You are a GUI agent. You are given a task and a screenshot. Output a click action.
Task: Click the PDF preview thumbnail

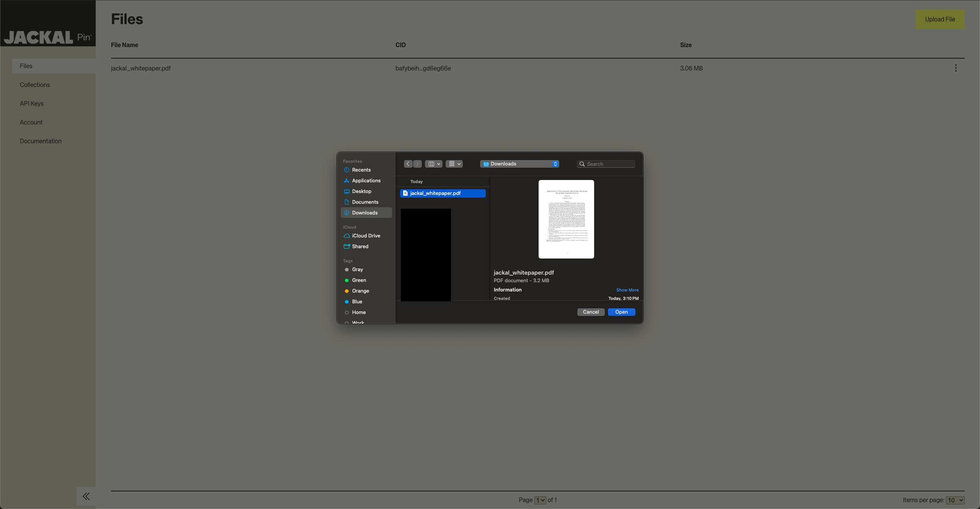pyautogui.click(x=566, y=219)
